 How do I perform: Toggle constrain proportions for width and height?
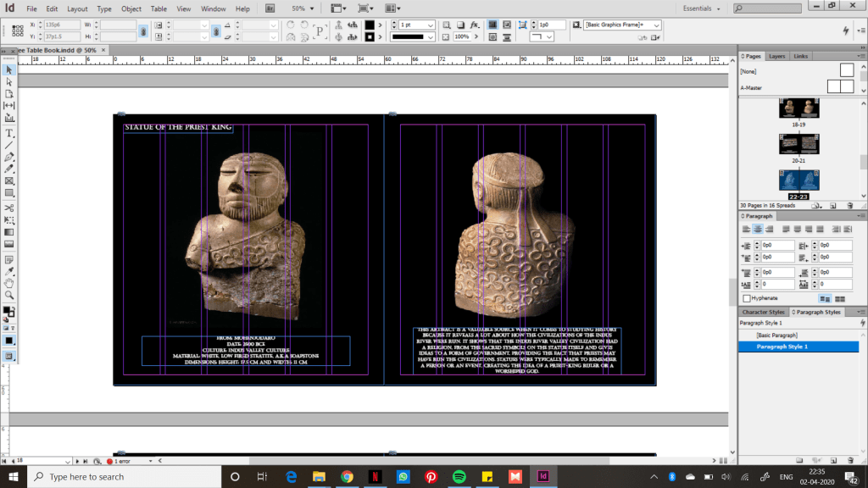point(143,31)
